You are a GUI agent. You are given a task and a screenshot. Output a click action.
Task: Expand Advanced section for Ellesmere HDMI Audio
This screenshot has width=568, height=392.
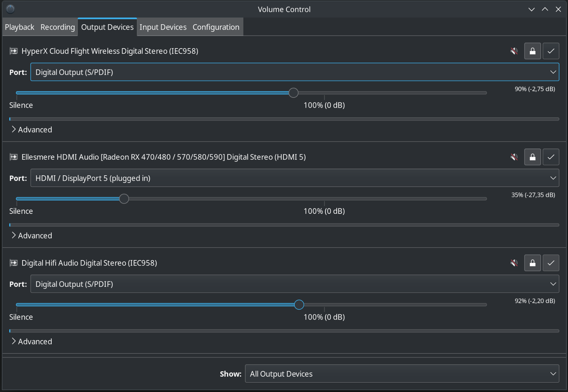pyautogui.click(x=32, y=236)
